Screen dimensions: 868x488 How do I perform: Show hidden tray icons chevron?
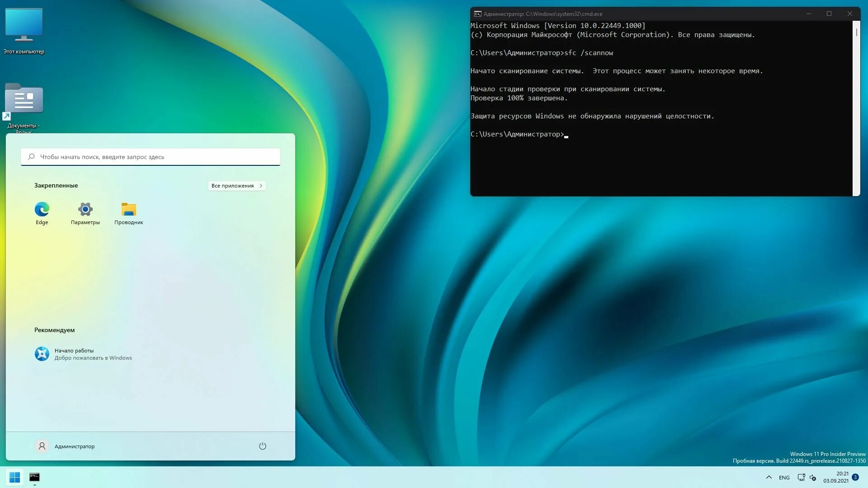pyautogui.click(x=769, y=477)
